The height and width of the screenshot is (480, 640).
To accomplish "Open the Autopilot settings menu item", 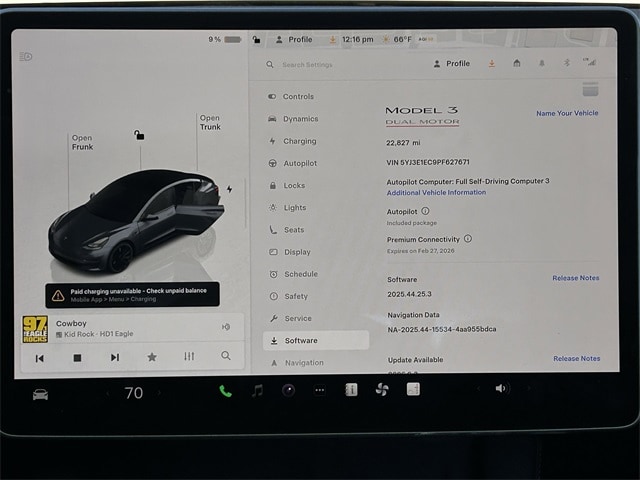I will click(299, 163).
